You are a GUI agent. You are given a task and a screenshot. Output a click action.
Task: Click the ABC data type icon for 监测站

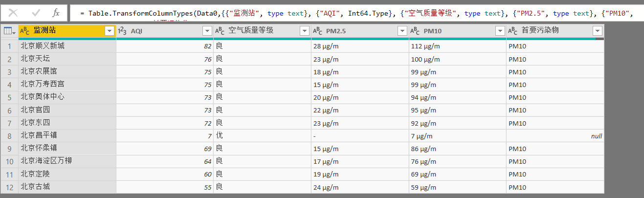25,31
